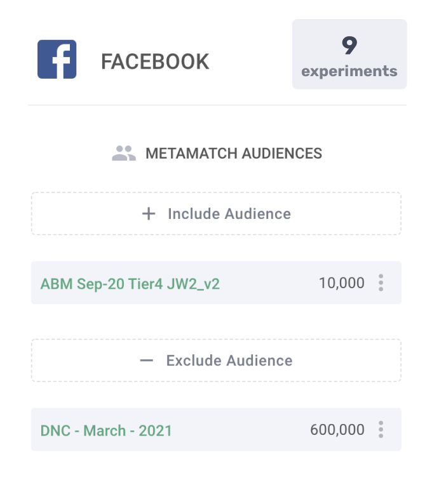Open three-dot menu for DNC March audience
The width and height of the screenshot is (432, 504).
[x=381, y=430]
